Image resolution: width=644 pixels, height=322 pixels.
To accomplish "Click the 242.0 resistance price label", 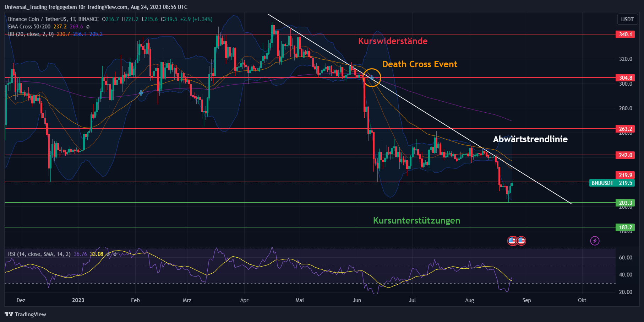I will [x=625, y=155].
